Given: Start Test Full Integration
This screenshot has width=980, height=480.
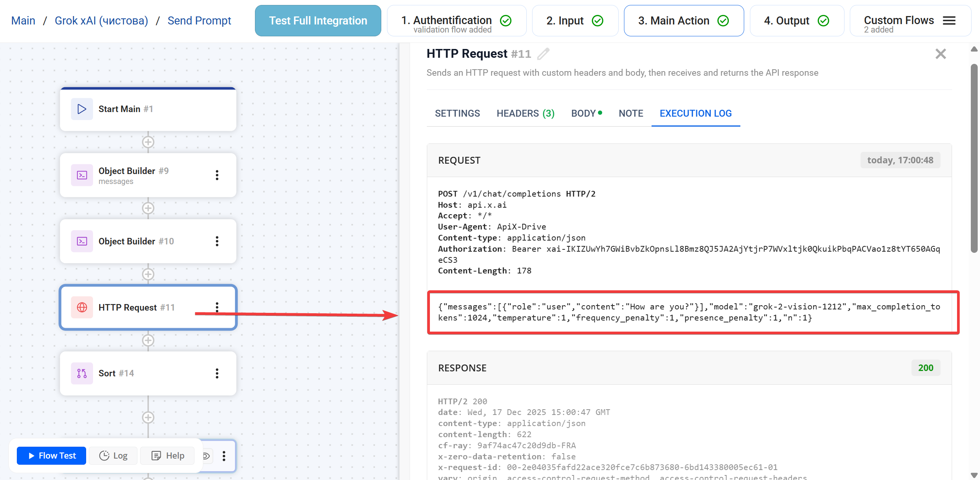Looking at the screenshot, I should (318, 20).
